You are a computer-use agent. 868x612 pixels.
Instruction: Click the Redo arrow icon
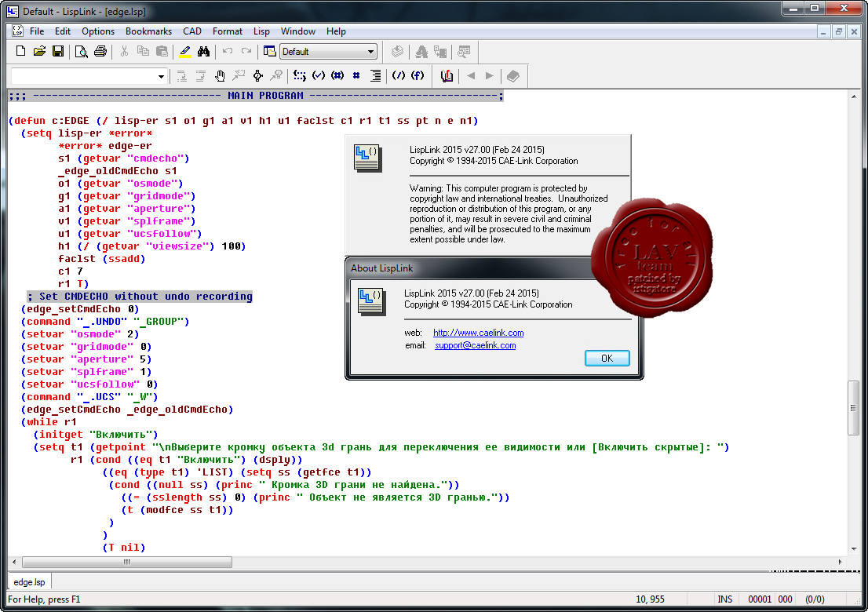coord(246,52)
